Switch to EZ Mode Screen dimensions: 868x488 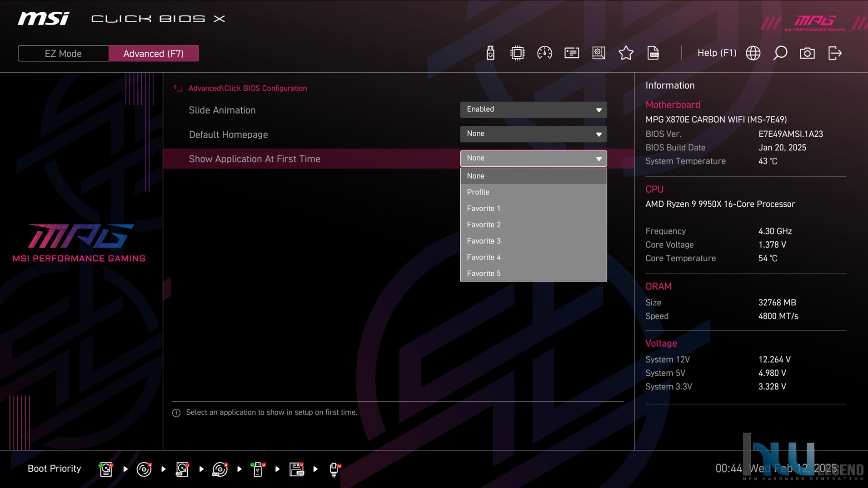click(x=63, y=54)
